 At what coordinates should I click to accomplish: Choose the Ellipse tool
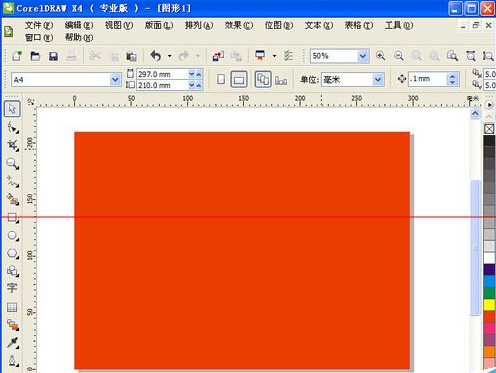pos(12,235)
